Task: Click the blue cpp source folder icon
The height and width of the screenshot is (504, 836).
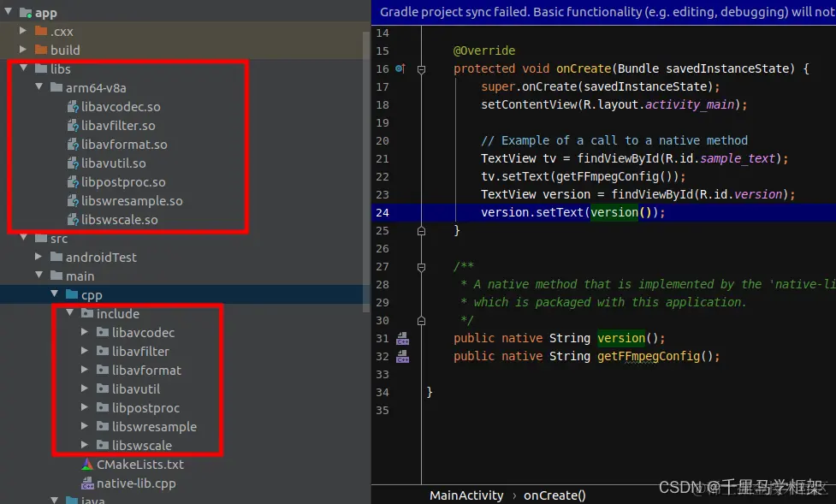Action: tap(72, 294)
